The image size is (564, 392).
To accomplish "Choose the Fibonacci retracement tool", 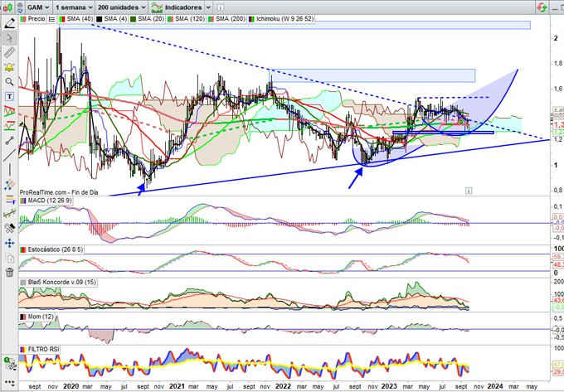I will coord(10,126).
